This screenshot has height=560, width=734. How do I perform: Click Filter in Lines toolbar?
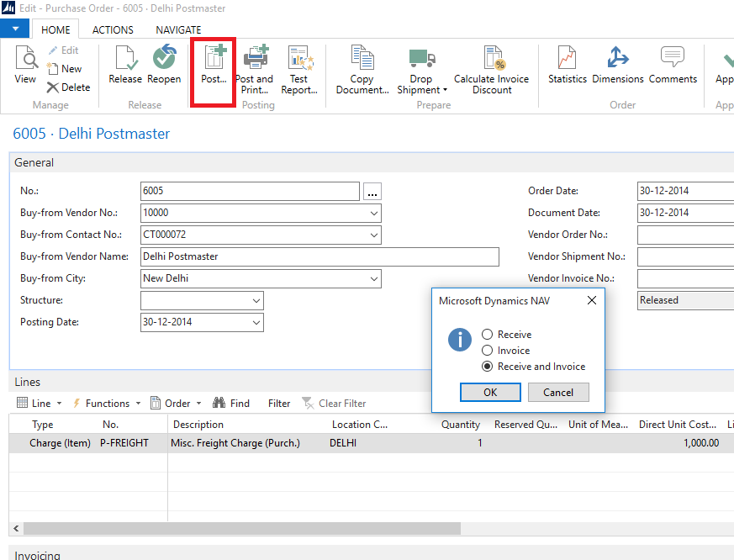click(x=279, y=403)
